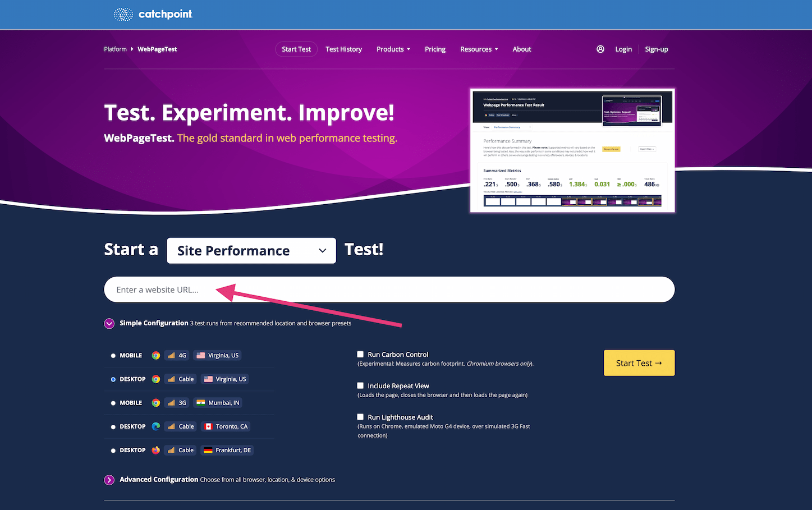
Task: Click the Firefox icon in the Frankfurt row
Action: click(x=156, y=450)
